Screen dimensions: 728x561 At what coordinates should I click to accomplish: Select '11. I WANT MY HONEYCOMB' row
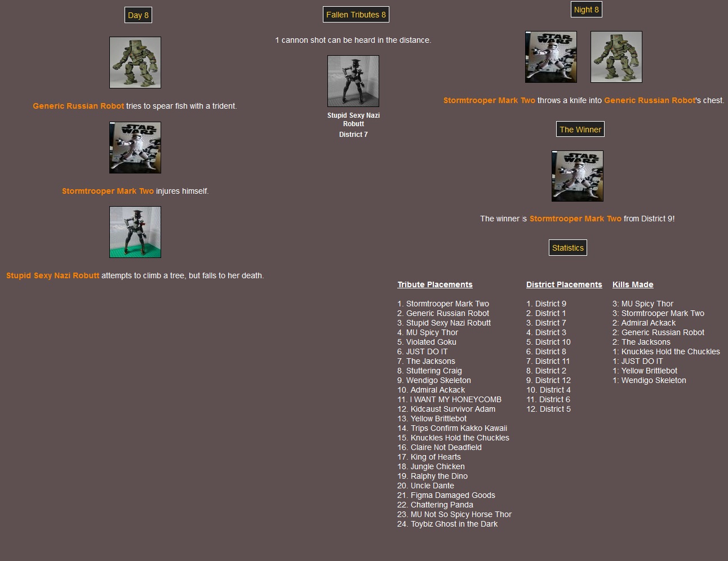pyautogui.click(x=449, y=399)
